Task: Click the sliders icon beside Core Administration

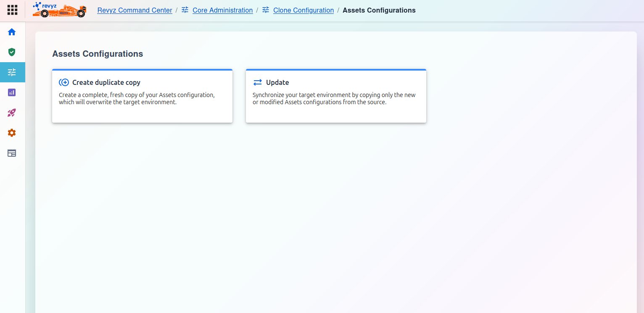Action: click(x=185, y=10)
